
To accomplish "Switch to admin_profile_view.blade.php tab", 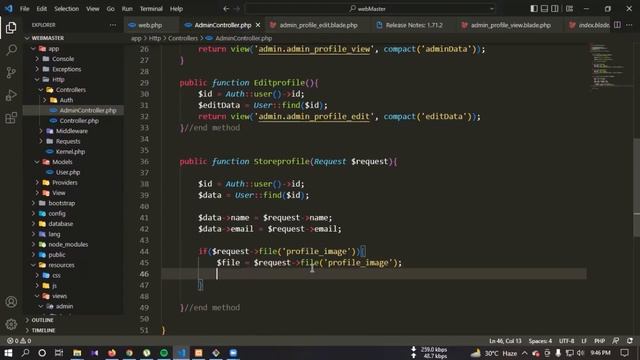I will click(x=510, y=25).
